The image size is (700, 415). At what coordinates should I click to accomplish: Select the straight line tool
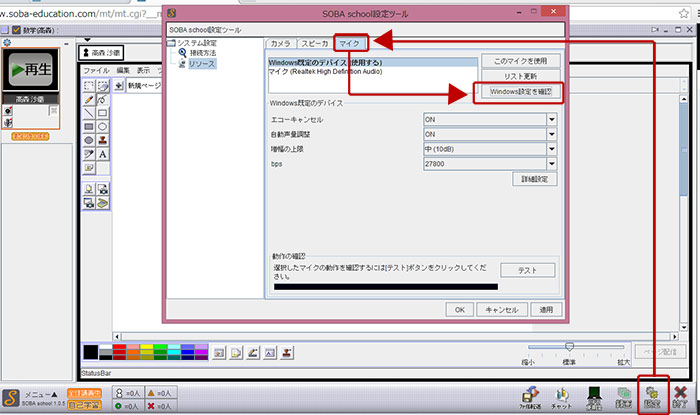pyautogui.click(x=89, y=113)
